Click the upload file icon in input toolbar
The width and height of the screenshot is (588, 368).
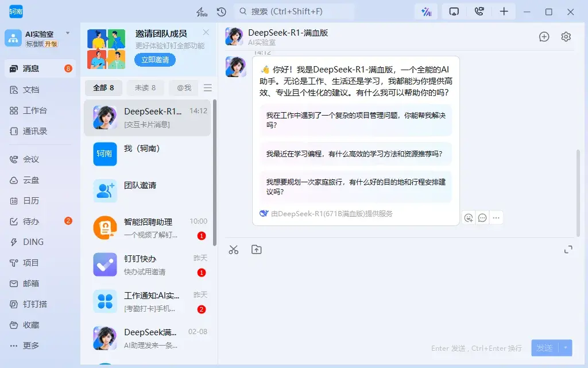pyautogui.click(x=257, y=250)
